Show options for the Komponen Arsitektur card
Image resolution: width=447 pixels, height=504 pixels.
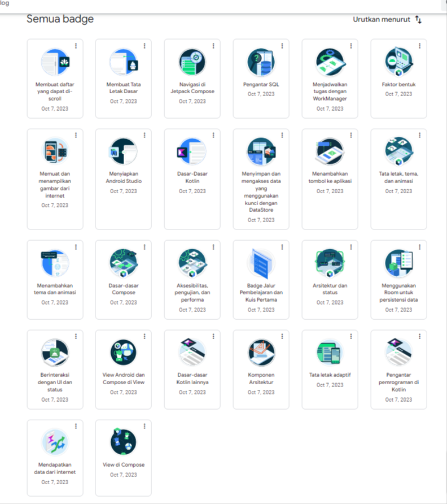(282, 336)
